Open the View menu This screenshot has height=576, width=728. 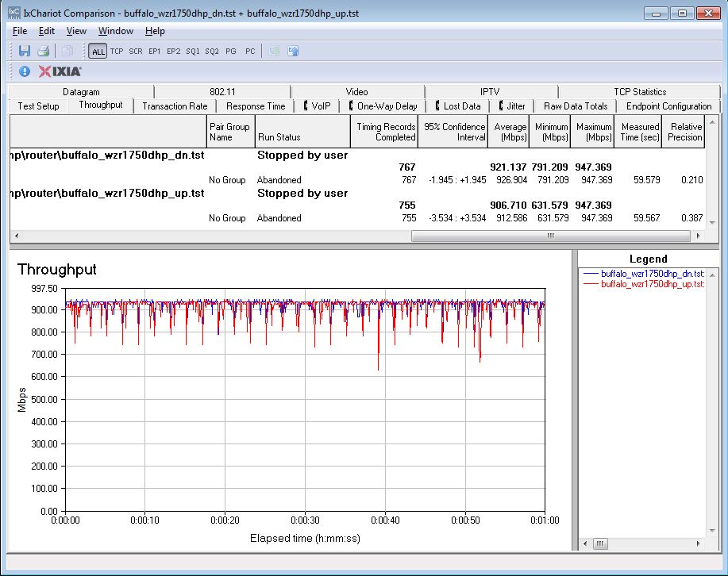(x=76, y=31)
